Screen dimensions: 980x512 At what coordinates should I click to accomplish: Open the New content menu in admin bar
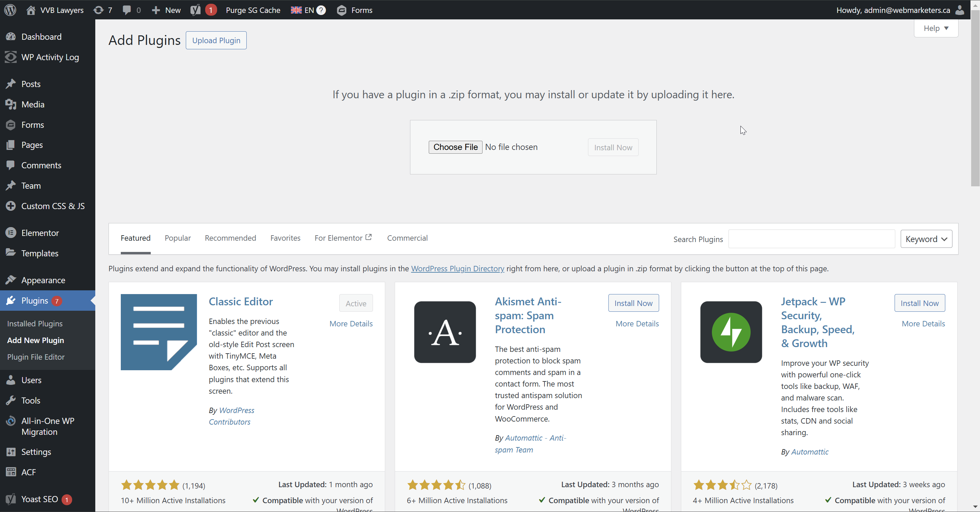coord(166,10)
